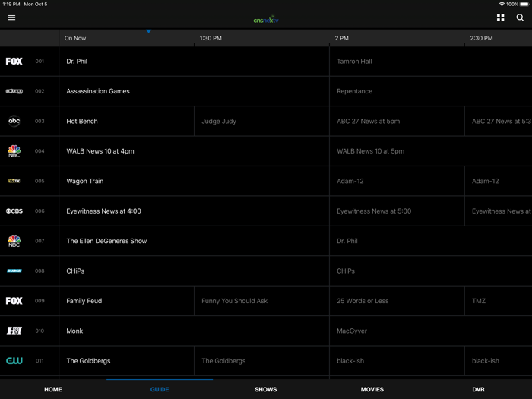Viewport: 532px width, 399px height.
Task: Click the 2:30 PM time header
Action: point(481,38)
